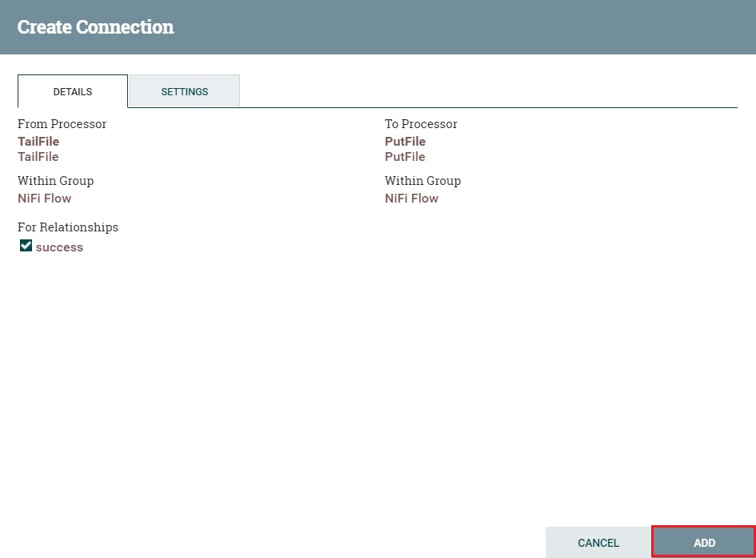Click the To Processor label
Screen dimensions: 756x558
[x=421, y=124]
